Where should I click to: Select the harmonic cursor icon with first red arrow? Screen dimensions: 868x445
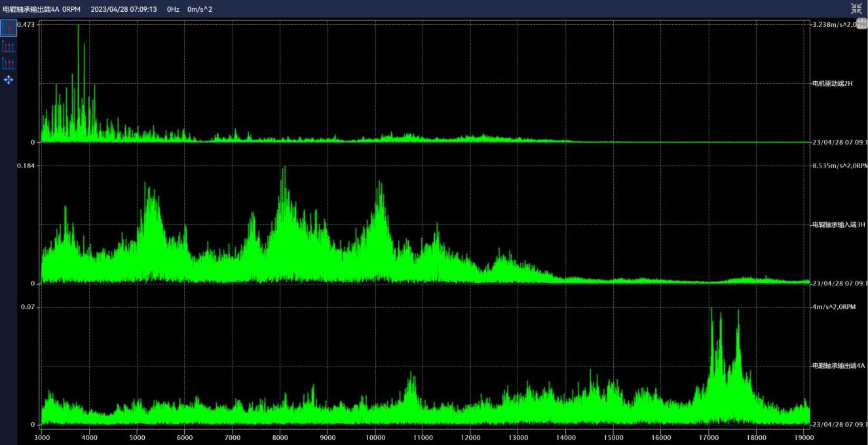click(x=9, y=46)
